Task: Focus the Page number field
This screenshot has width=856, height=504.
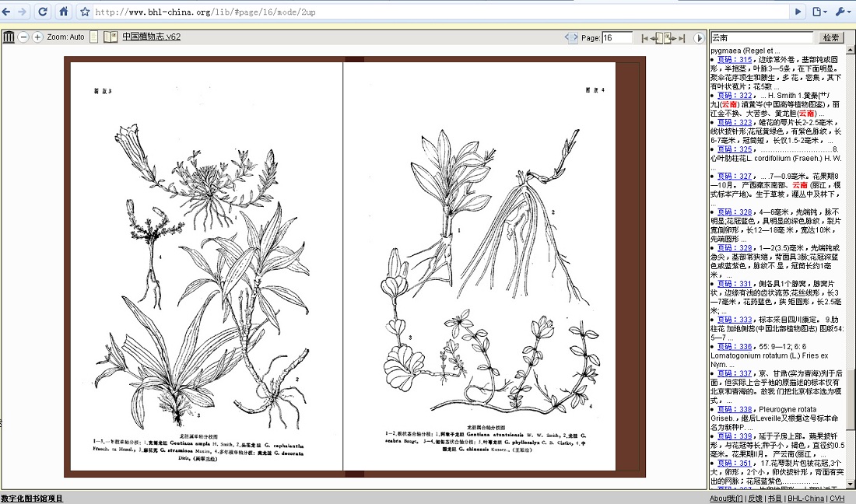Action: pyautogui.click(x=617, y=37)
